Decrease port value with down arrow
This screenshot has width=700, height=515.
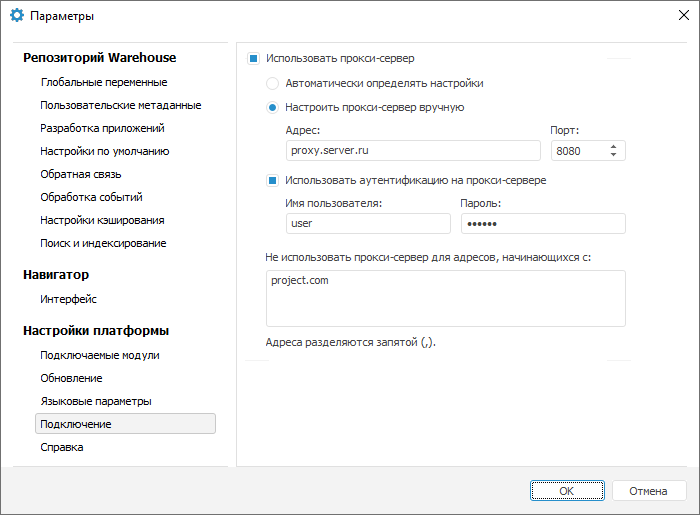point(613,155)
